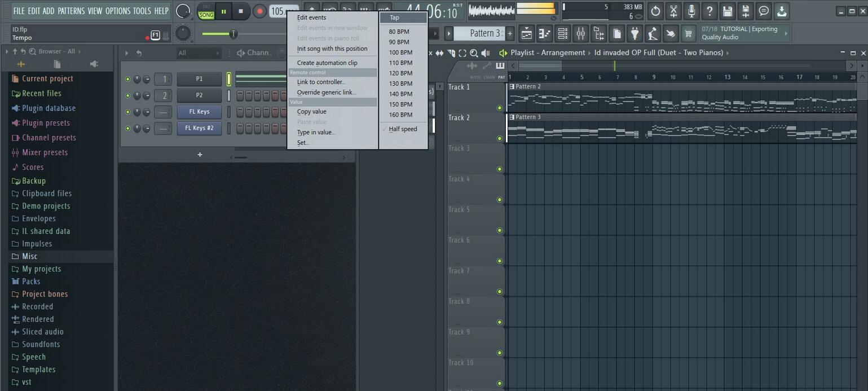Click the project picker pages icon

(617, 34)
